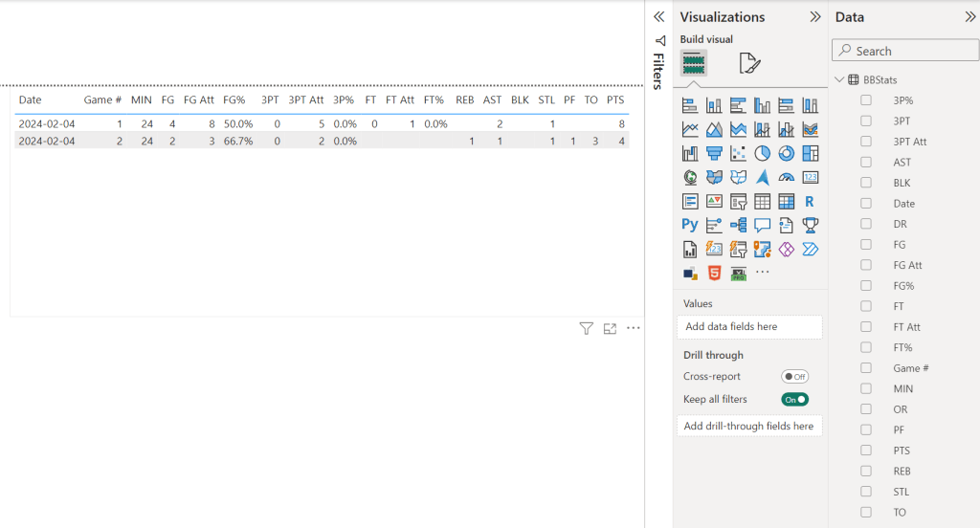980x528 pixels.
Task: Open the Format visual tab
Action: (x=749, y=64)
